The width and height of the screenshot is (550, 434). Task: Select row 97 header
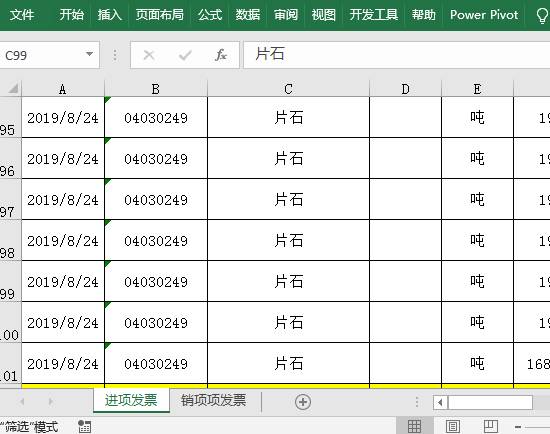11,199
